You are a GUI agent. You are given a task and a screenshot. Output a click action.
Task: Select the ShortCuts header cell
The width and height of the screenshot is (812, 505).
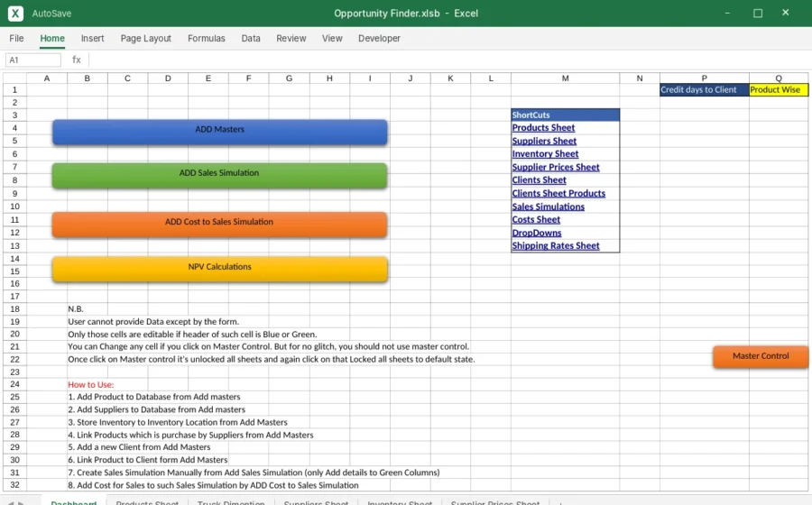[x=565, y=115]
